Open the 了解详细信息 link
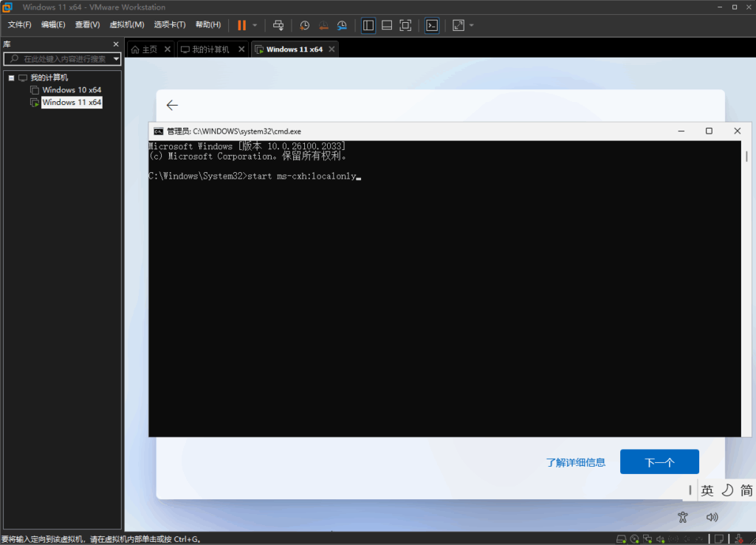This screenshot has width=756, height=545. coord(575,462)
